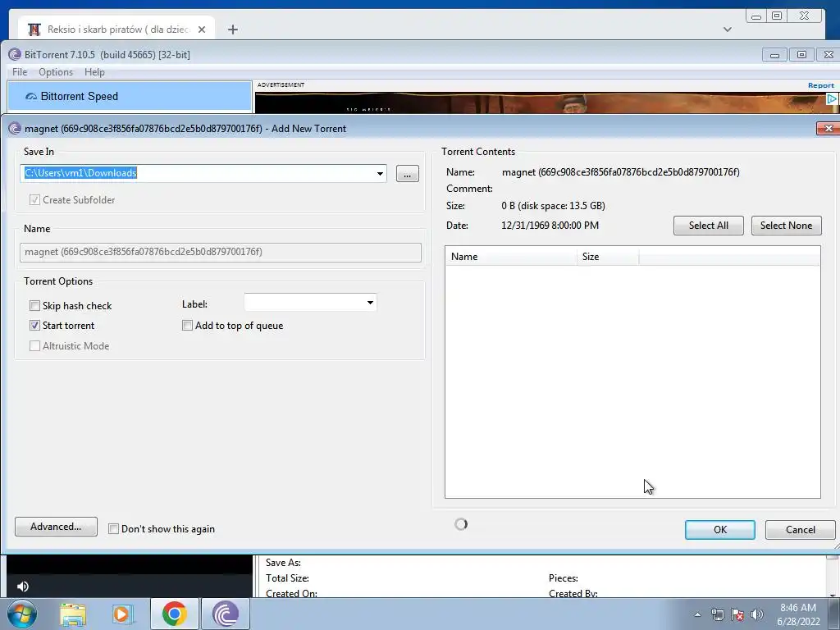Open the Help menu
Screen dimensions: 840x630
(x=94, y=72)
